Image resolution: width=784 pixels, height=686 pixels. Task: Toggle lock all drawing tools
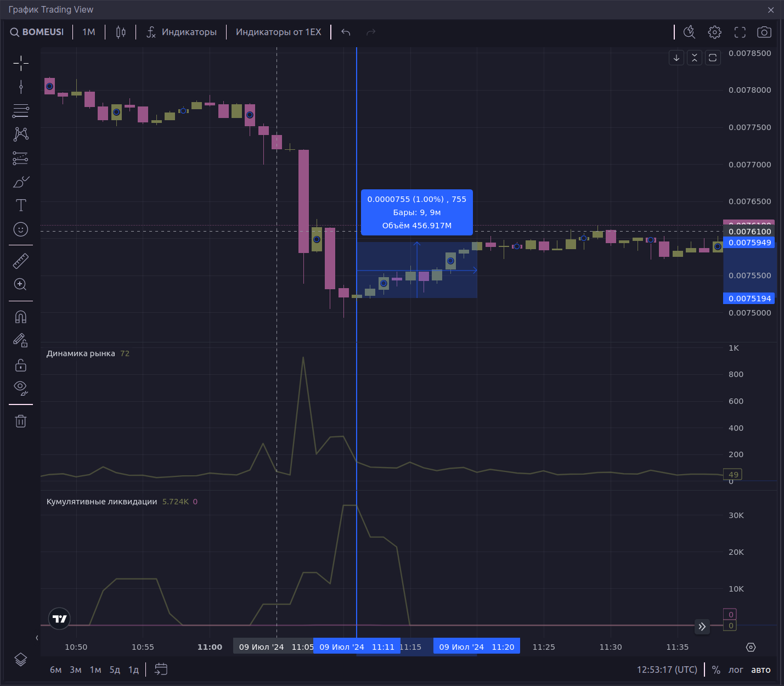[21, 365]
